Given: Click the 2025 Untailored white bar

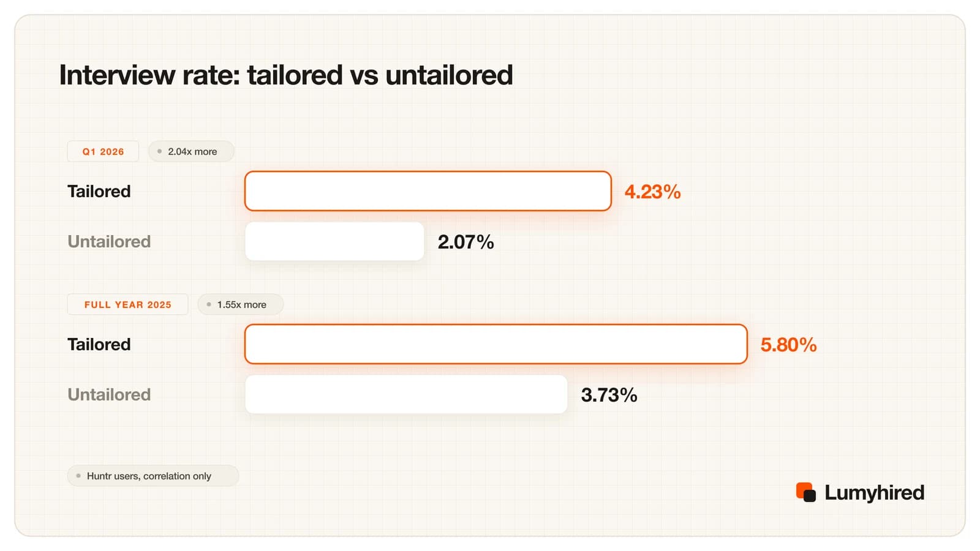Looking at the screenshot, I should [406, 394].
